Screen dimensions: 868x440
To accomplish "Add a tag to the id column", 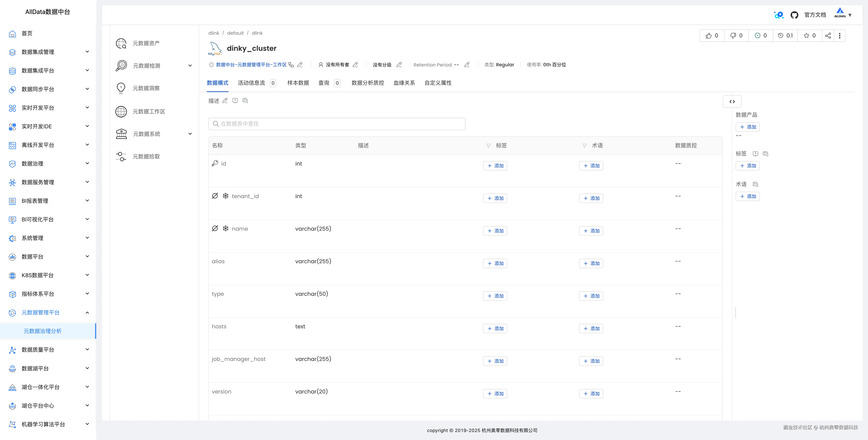I will pos(495,166).
